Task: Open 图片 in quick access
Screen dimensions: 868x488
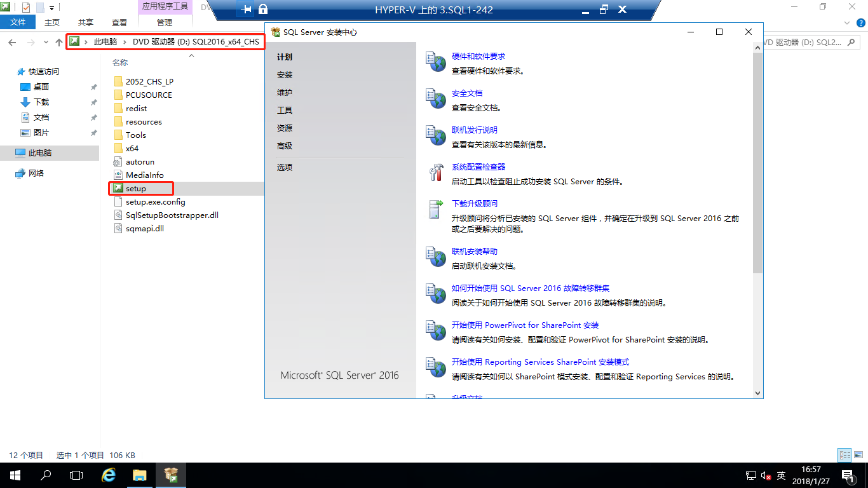Action: 41,133
